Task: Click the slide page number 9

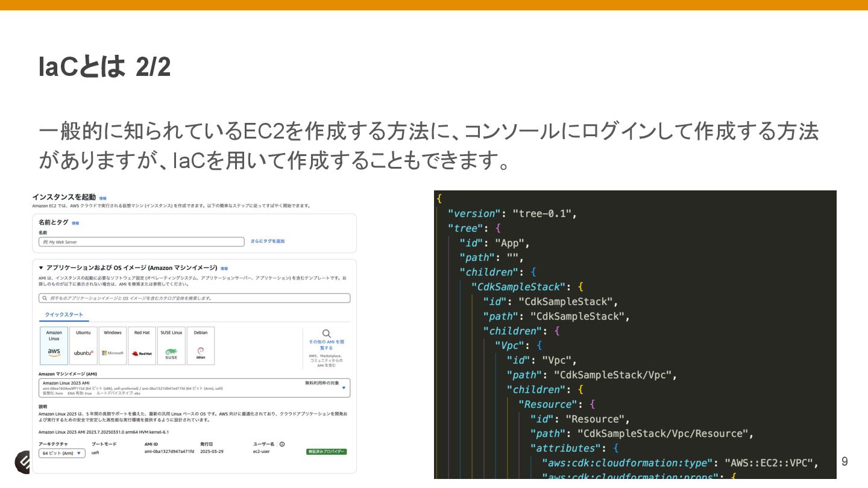Action: click(844, 461)
